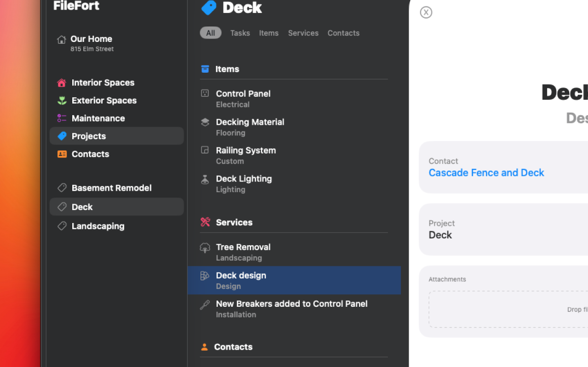Click the screwdriver icon beside New Breakers
588x367 pixels.
click(205, 304)
